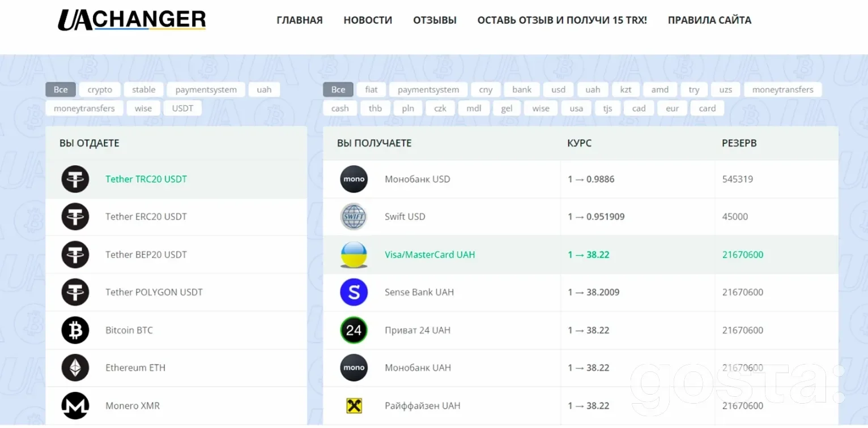Filter receive currencies by bank

[x=522, y=89]
